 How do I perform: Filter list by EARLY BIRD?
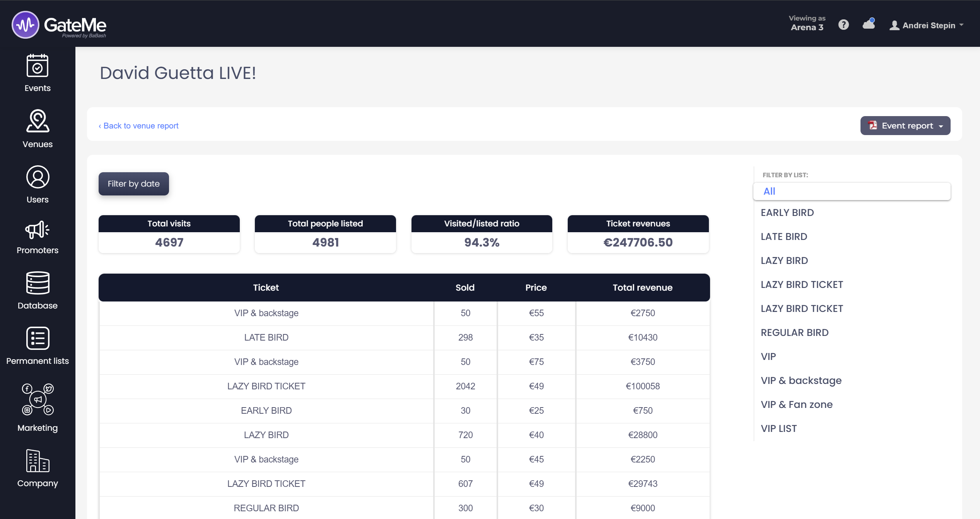point(787,212)
